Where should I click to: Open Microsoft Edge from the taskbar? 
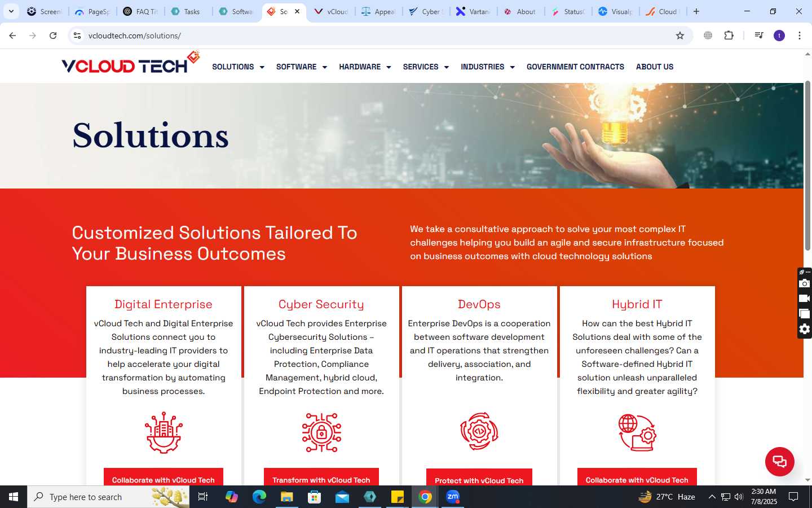coord(259,497)
